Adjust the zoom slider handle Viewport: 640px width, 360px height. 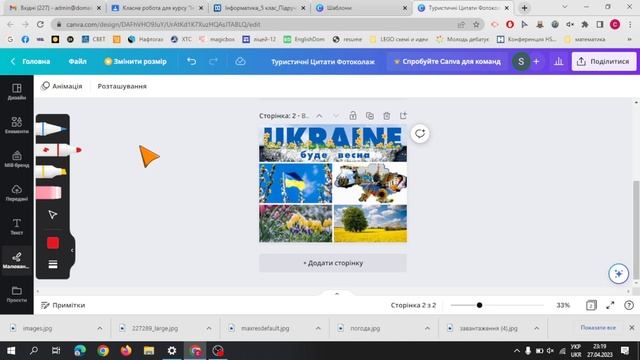(x=480, y=305)
